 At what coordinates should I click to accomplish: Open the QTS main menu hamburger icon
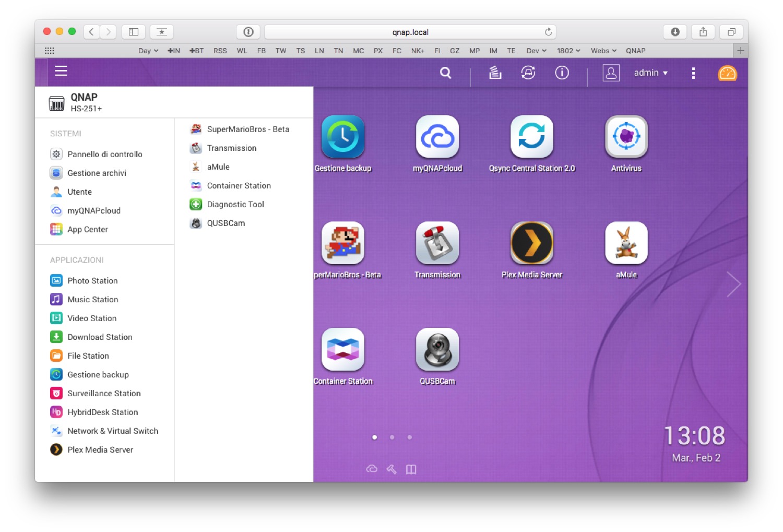[x=61, y=71]
